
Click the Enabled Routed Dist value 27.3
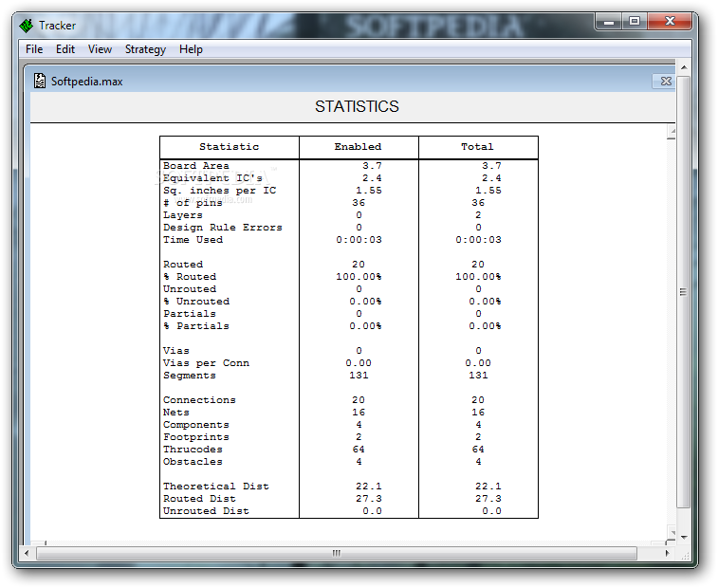369,500
